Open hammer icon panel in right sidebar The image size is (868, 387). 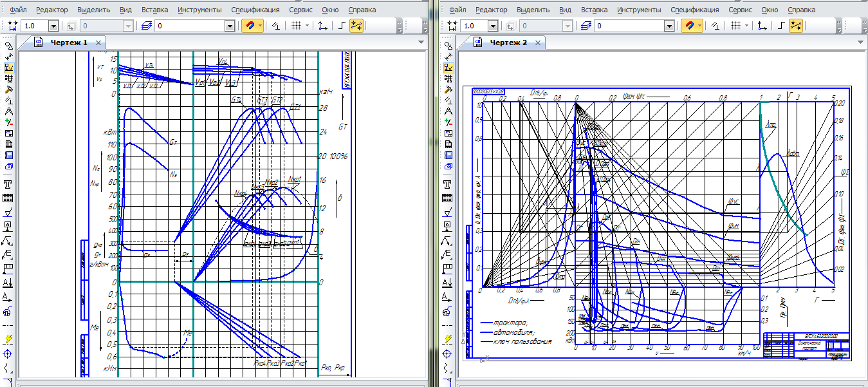[x=448, y=89]
